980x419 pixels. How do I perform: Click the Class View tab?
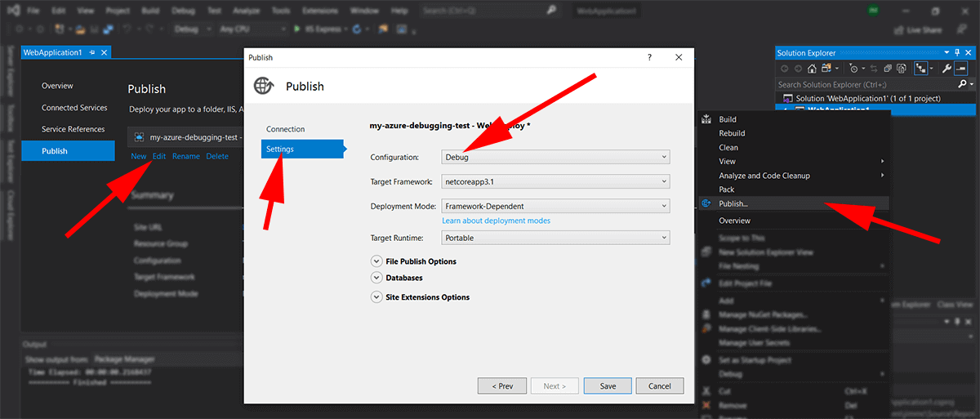(x=954, y=304)
